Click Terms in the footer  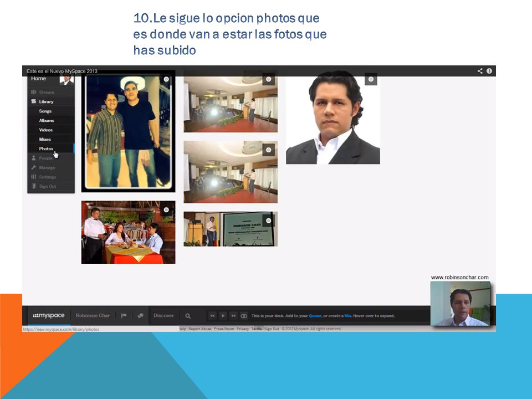257,329
